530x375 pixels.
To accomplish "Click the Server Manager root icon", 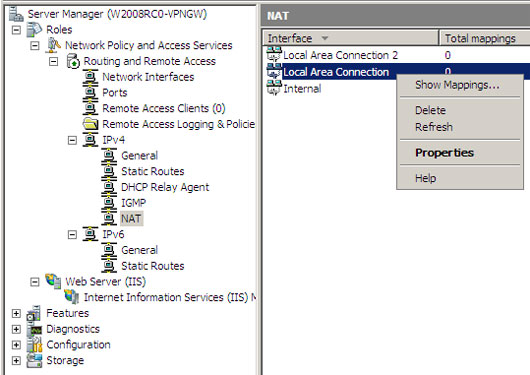I will (x=16, y=14).
